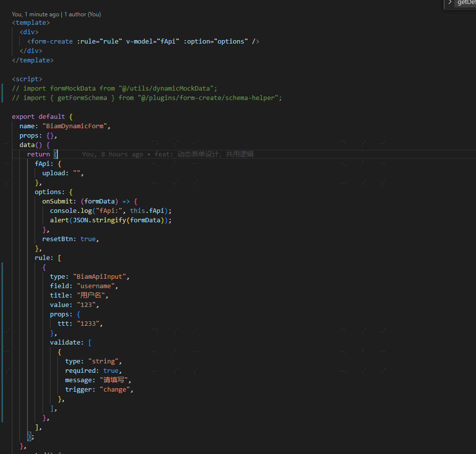Click the opening brace after return to highlight its pair
Screen dimensions: 476x454
(x=55, y=154)
